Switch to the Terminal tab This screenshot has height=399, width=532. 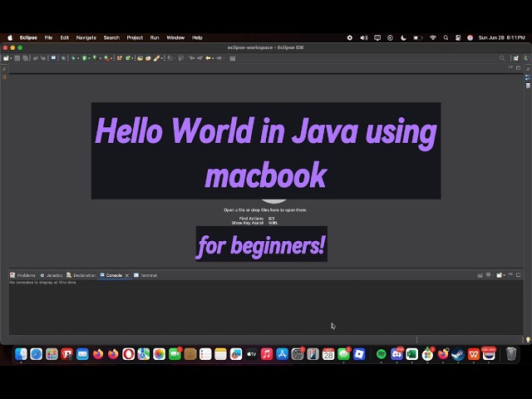[x=145, y=275]
